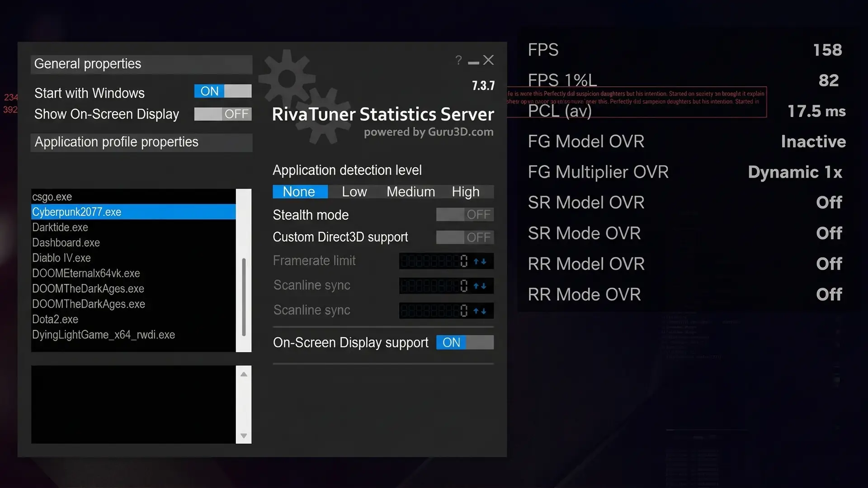Click the SR Model OVR row label

(586, 202)
